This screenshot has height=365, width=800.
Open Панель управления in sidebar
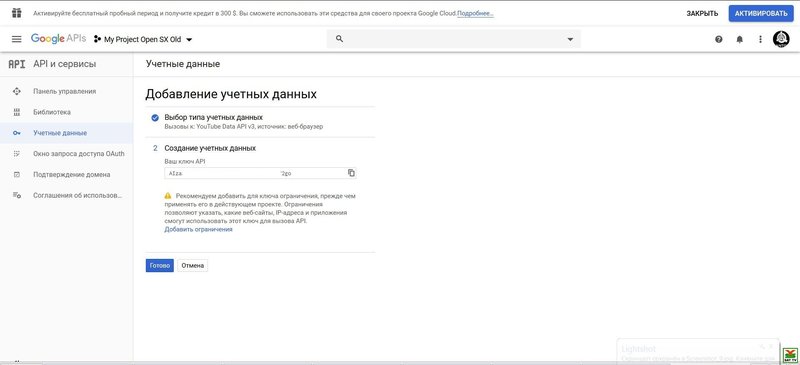tap(64, 91)
